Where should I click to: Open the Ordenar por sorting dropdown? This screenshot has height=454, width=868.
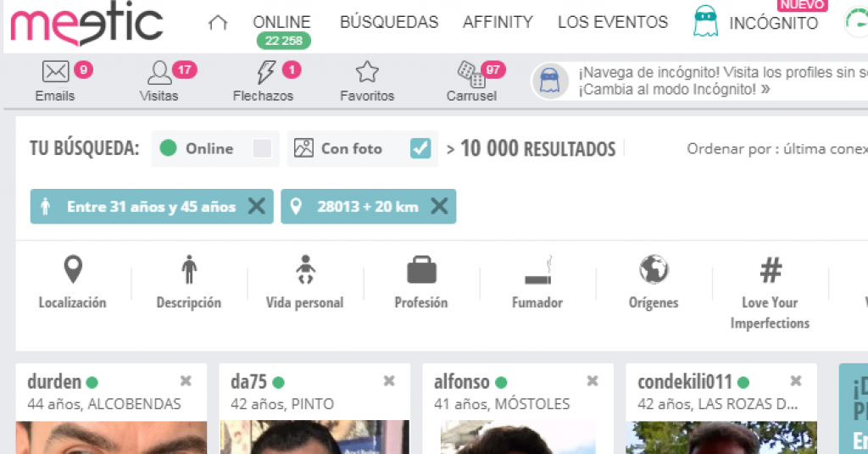tap(777, 149)
